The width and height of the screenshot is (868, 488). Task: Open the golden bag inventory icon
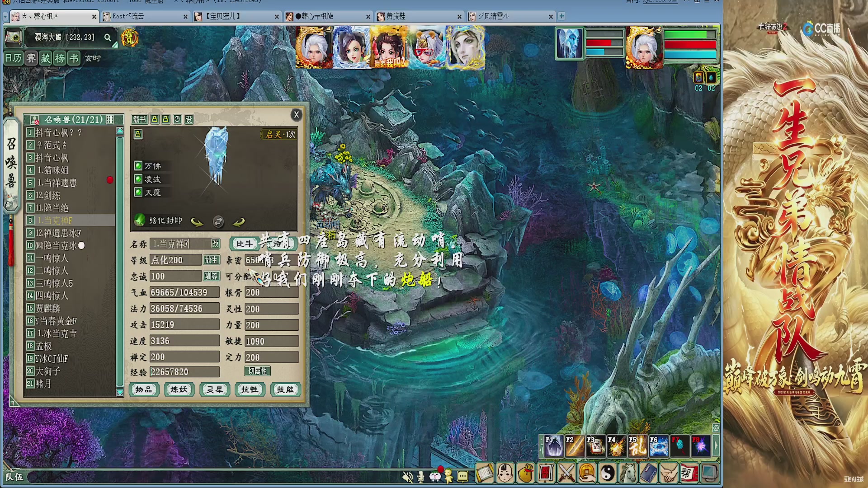coord(526,474)
